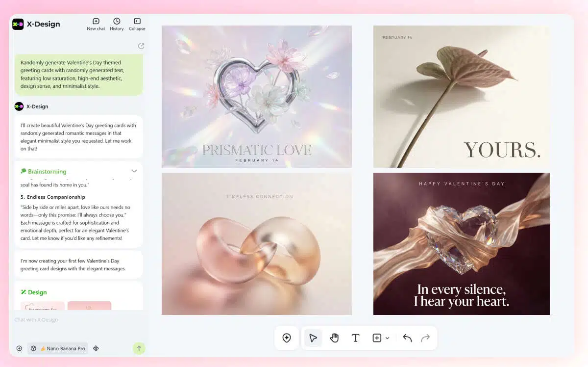
Task: Open the add-frame tool dropdown arrow
Action: click(x=388, y=338)
